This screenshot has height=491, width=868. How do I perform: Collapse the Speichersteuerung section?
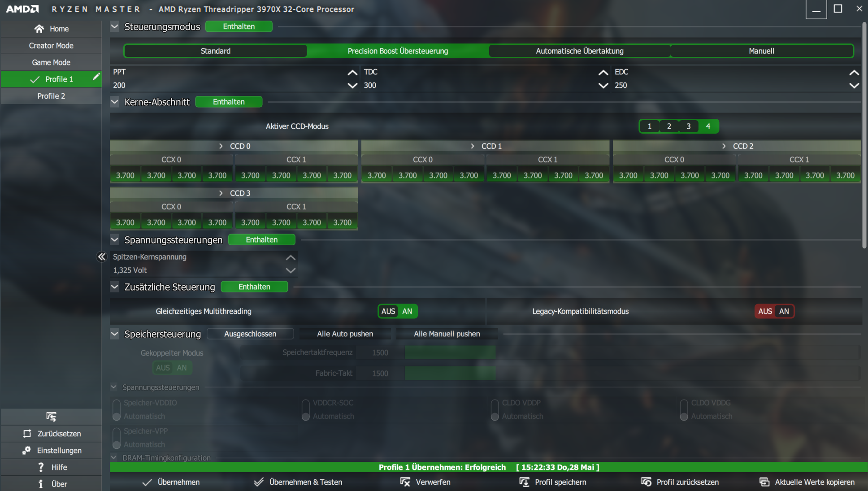click(x=115, y=334)
